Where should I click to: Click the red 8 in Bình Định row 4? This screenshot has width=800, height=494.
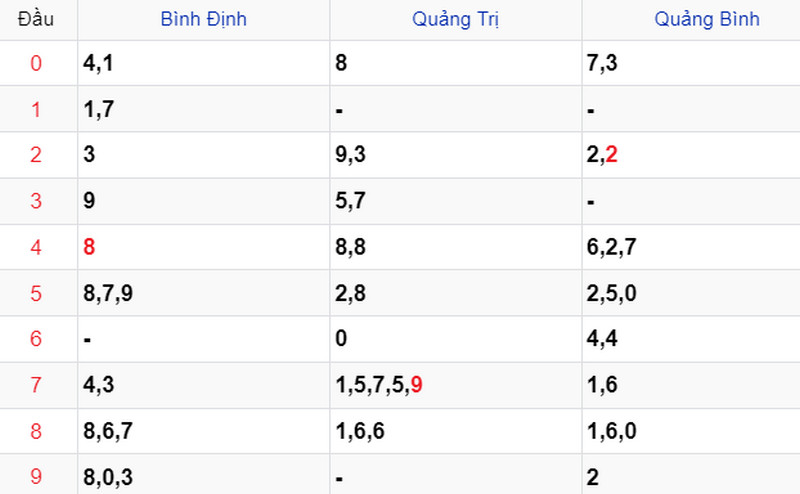(89, 247)
